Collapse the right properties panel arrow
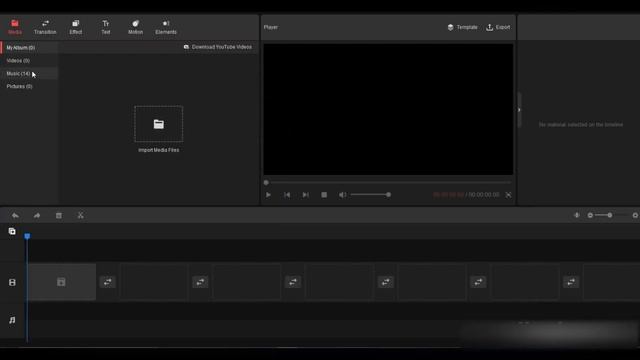 519,110
